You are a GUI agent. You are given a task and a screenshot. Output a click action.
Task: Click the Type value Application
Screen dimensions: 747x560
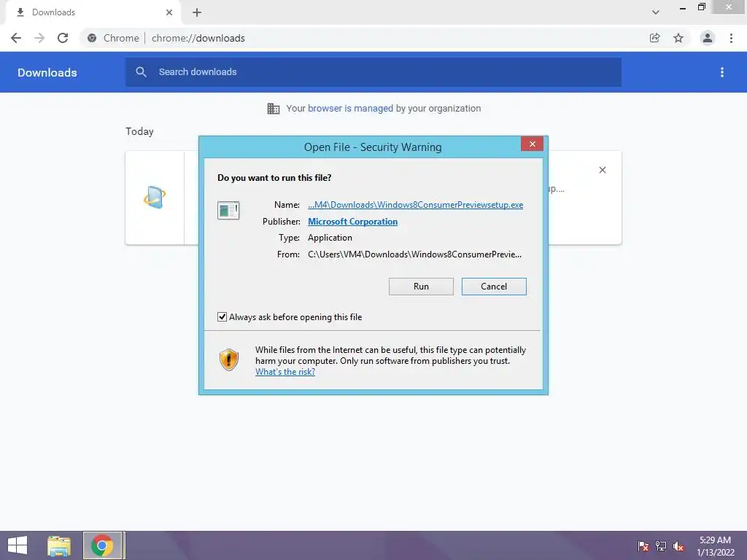[x=330, y=238]
